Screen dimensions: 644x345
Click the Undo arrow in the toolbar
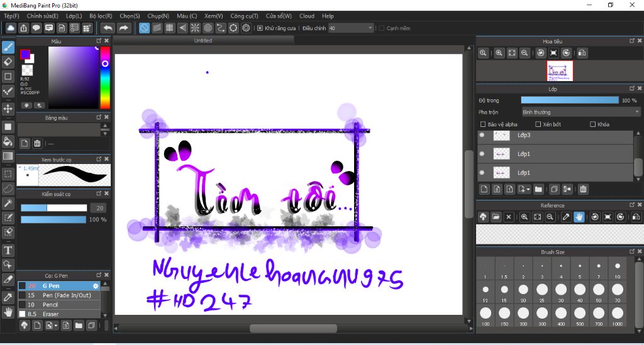[108, 28]
